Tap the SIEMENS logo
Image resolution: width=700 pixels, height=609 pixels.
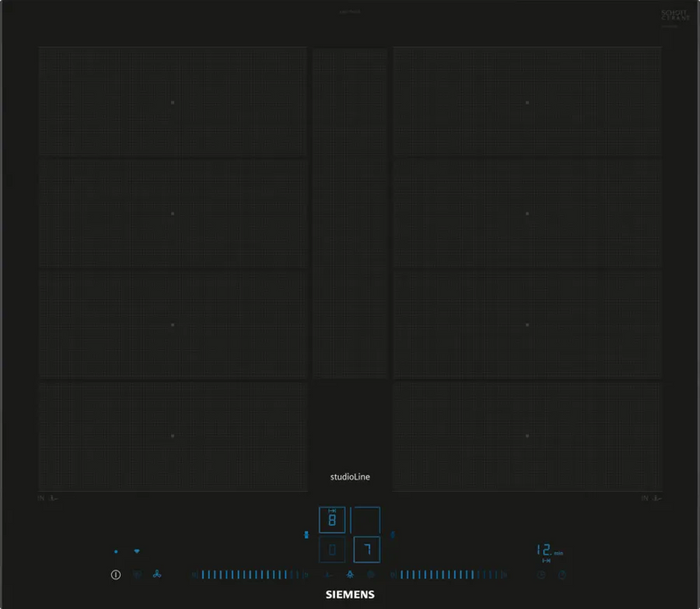point(349,594)
